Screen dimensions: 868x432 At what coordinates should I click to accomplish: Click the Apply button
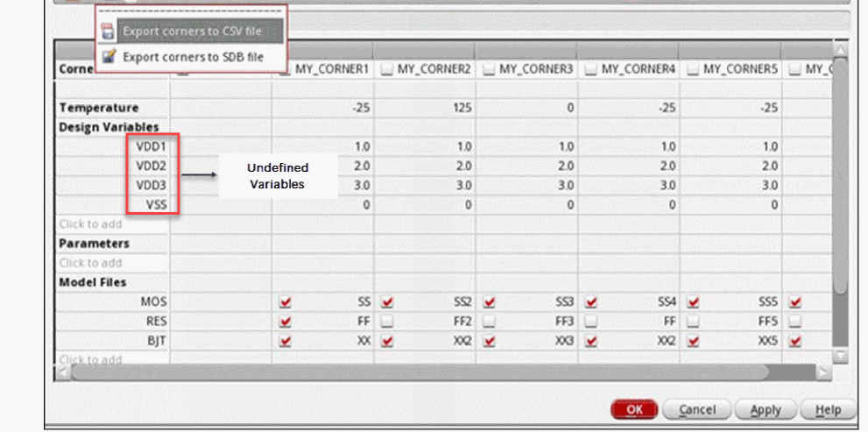766,410
